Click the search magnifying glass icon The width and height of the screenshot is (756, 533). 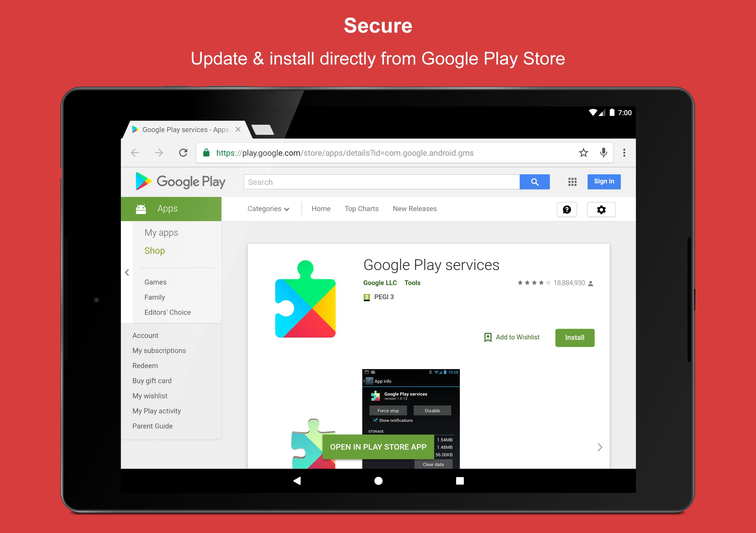[535, 181]
